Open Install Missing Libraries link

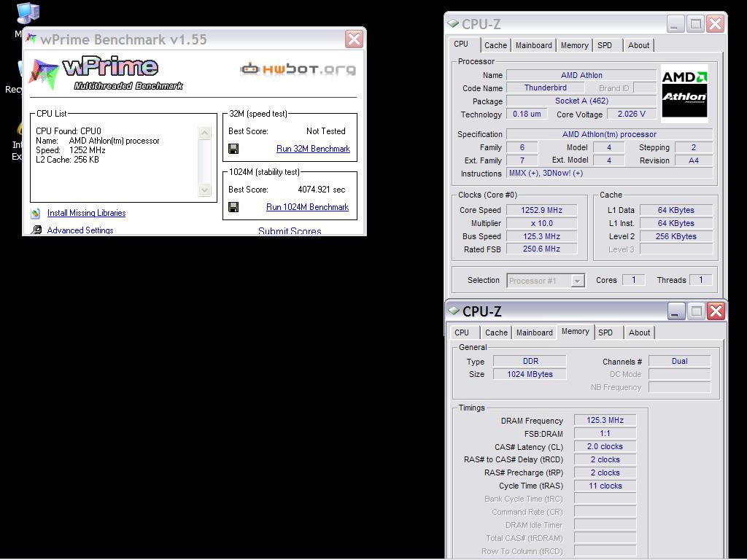(86, 213)
